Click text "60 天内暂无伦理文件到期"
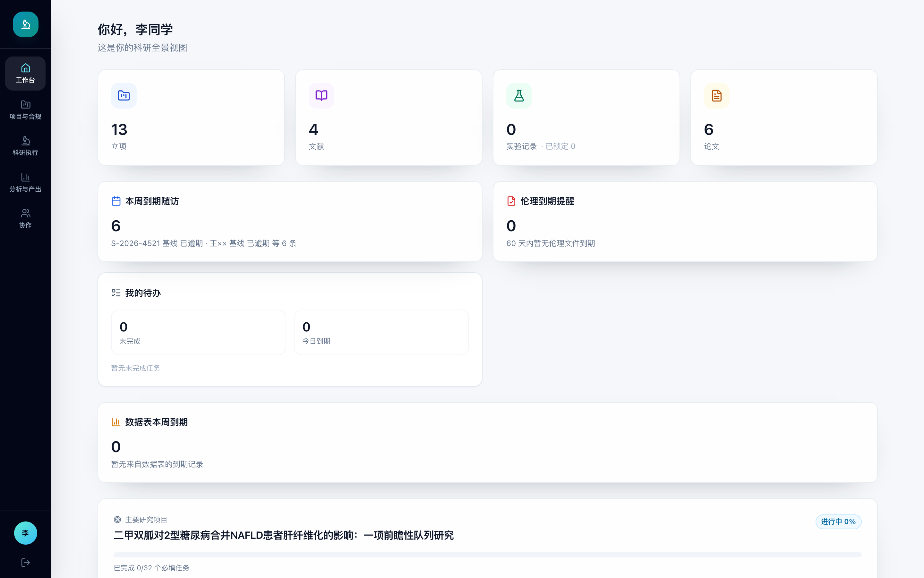924x578 pixels. coord(551,243)
